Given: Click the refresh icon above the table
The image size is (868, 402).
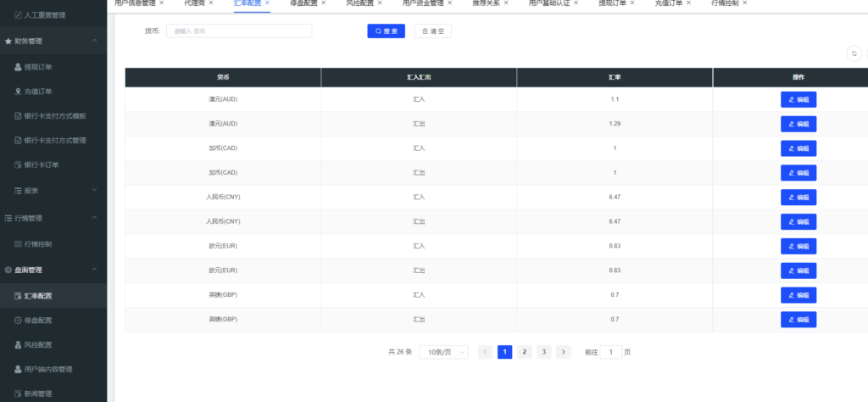Looking at the screenshot, I should coord(854,53).
